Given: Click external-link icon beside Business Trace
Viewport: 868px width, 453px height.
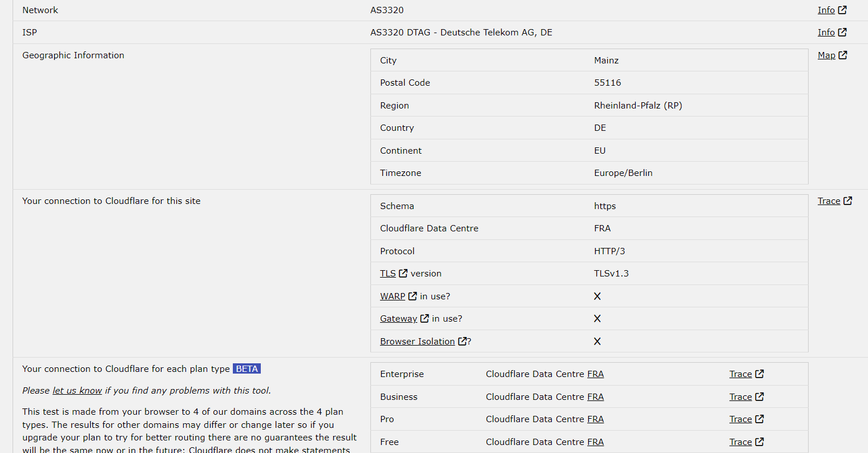Looking at the screenshot, I should 760,396.
